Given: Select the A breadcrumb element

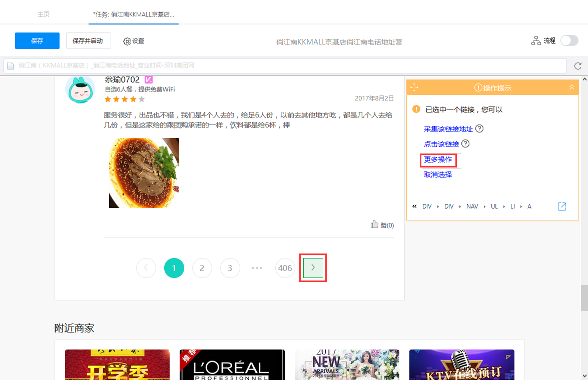Looking at the screenshot, I should 529,206.
